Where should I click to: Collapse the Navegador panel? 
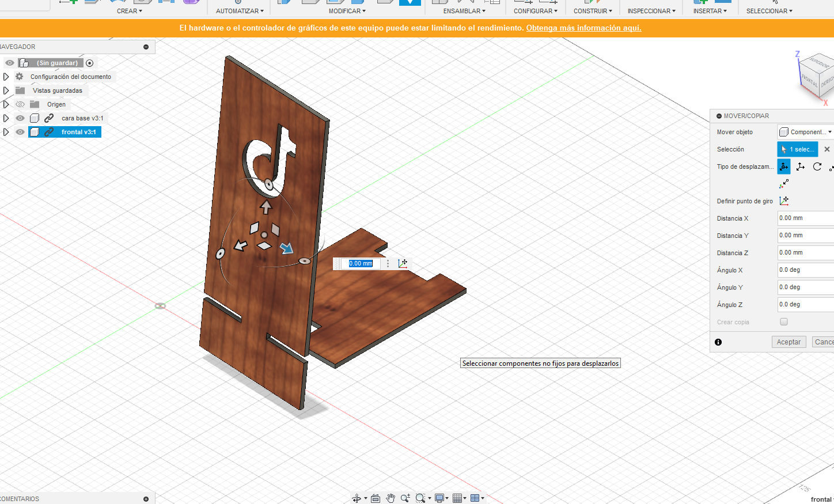146,47
